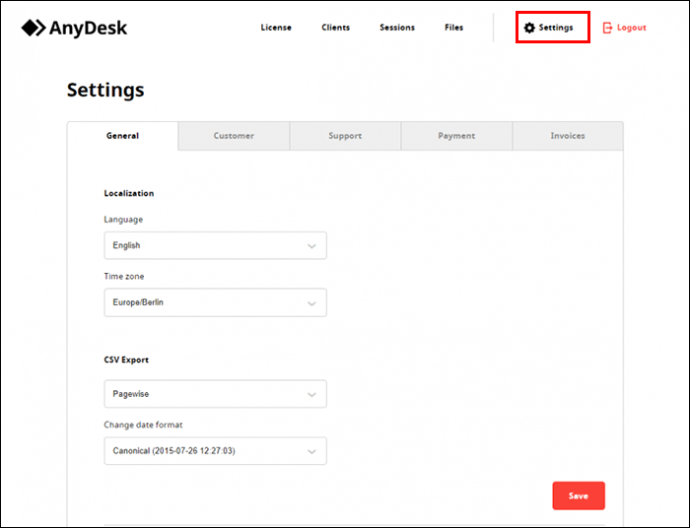Viewport: 690px width, 528px height.
Task: Click the Localization section label
Action: 129,193
